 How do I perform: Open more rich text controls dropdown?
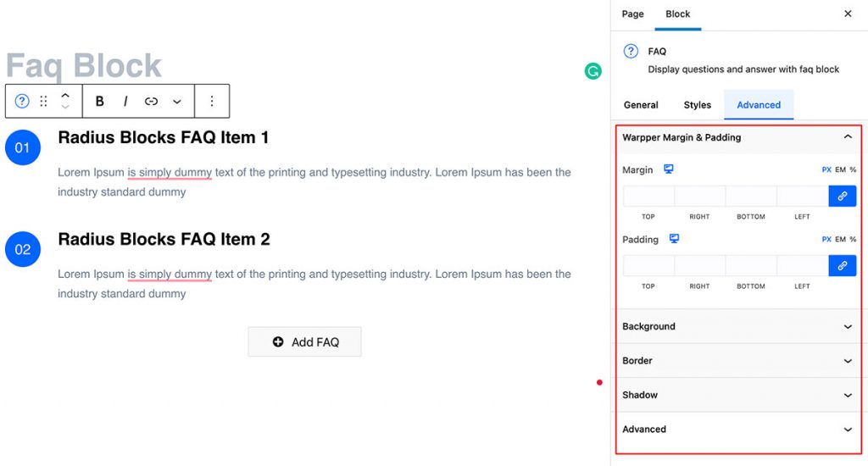[x=176, y=102]
